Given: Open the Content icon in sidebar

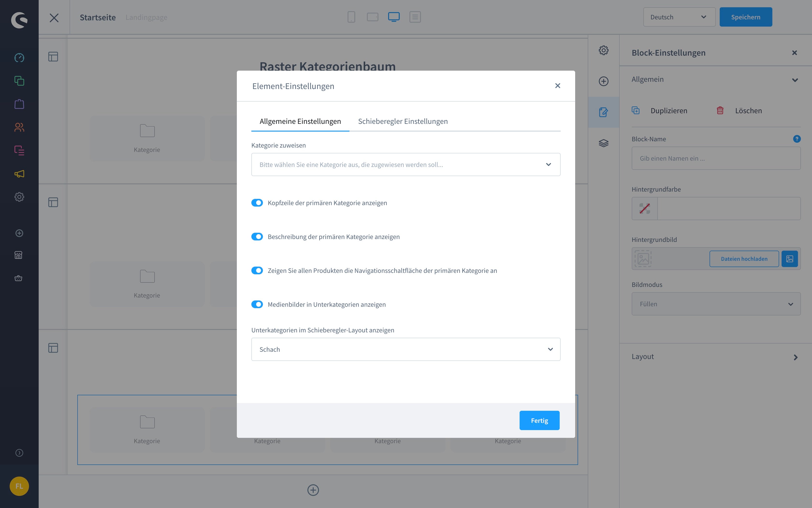Looking at the screenshot, I should tap(19, 150).
